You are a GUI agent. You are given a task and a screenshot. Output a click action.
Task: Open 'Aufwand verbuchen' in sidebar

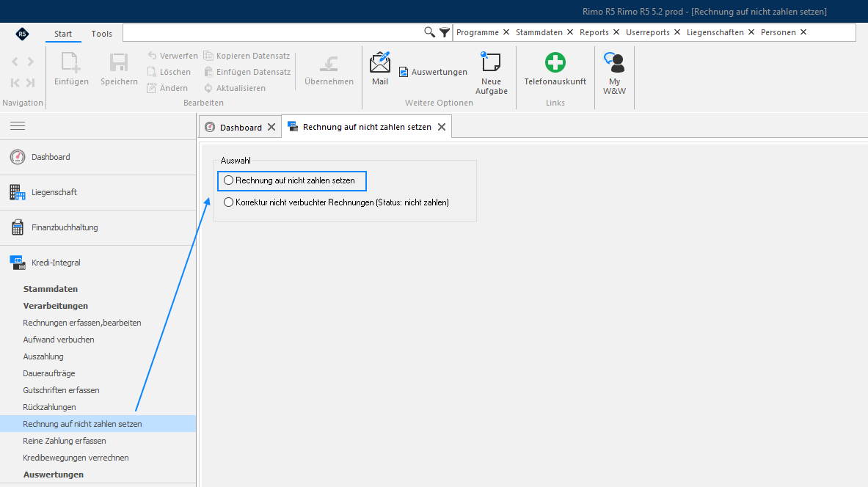click(x=59, y=340)
